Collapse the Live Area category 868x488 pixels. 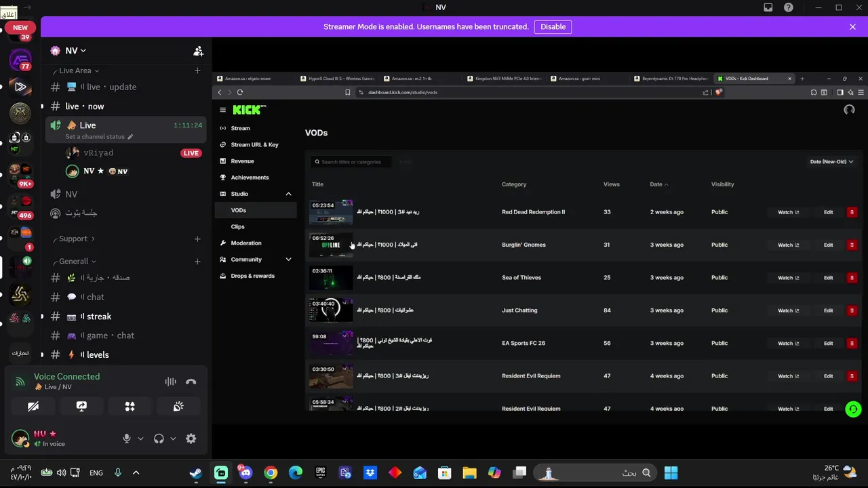tap(79, 70)
